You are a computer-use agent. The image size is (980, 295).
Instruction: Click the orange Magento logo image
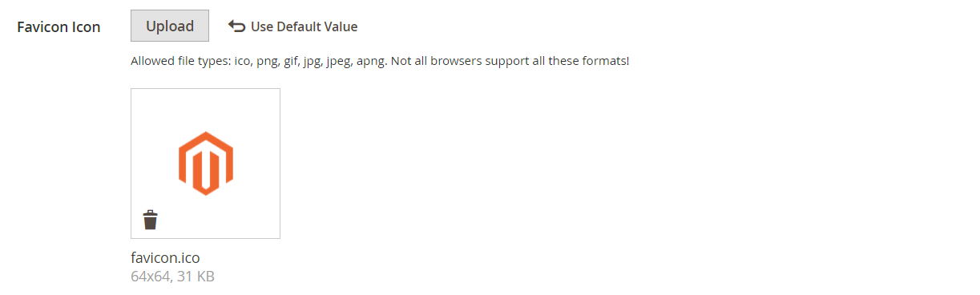(x=206, y=164)
